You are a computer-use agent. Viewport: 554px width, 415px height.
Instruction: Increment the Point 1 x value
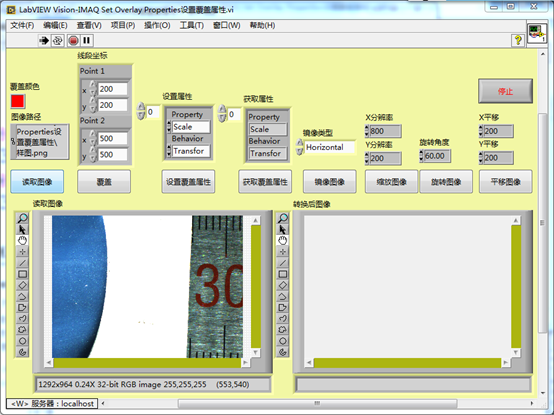(x=93, y=84)
